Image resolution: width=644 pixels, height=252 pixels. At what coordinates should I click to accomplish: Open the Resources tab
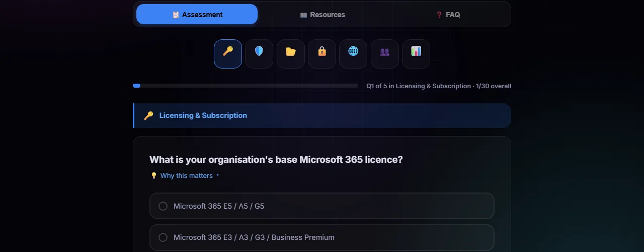(x=322, y=15)
